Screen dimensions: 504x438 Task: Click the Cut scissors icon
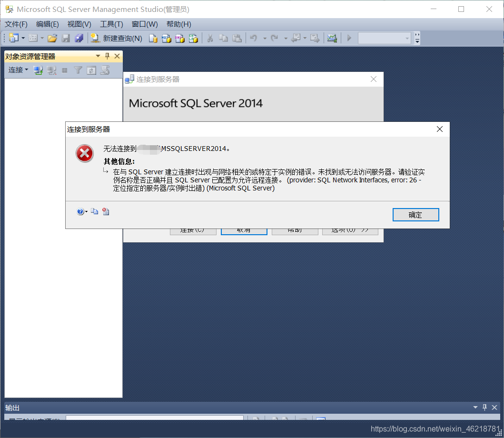[210, 38]
